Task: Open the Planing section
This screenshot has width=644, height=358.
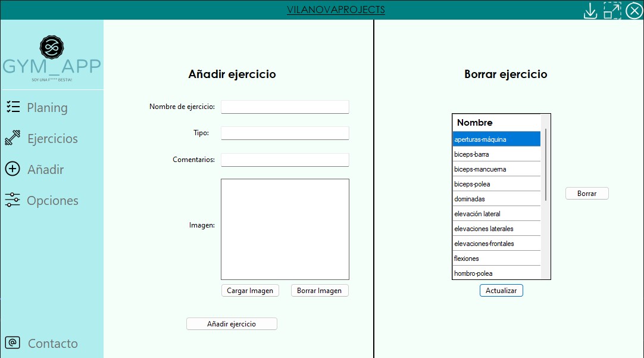Action: click(x=47, y=108)
